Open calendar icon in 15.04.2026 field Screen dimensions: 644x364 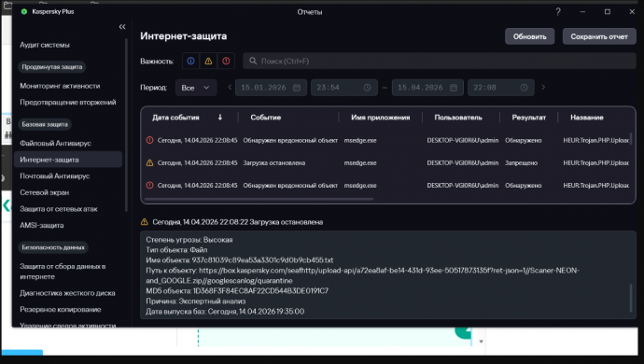(x=454, y=88)
